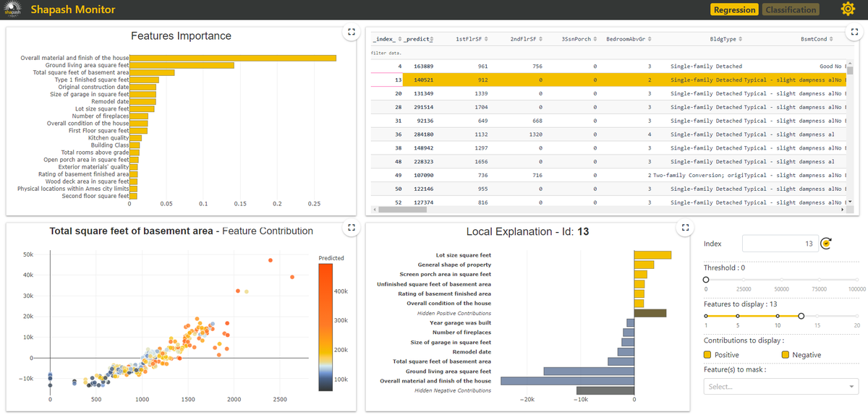Sort table by BedroomAbvGr column arrows

point(650,38)
